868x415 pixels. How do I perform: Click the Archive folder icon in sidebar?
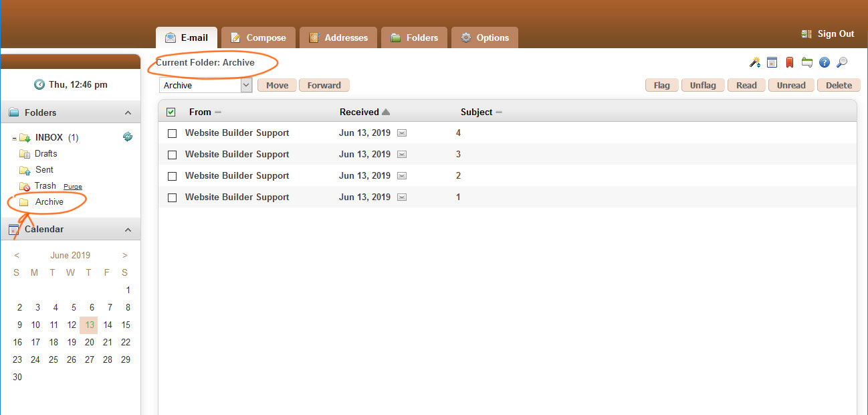(24, 202)
